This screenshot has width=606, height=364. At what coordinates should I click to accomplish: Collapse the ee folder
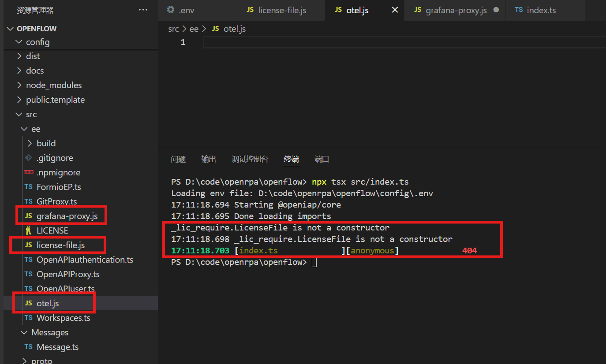tap(24, 129)
